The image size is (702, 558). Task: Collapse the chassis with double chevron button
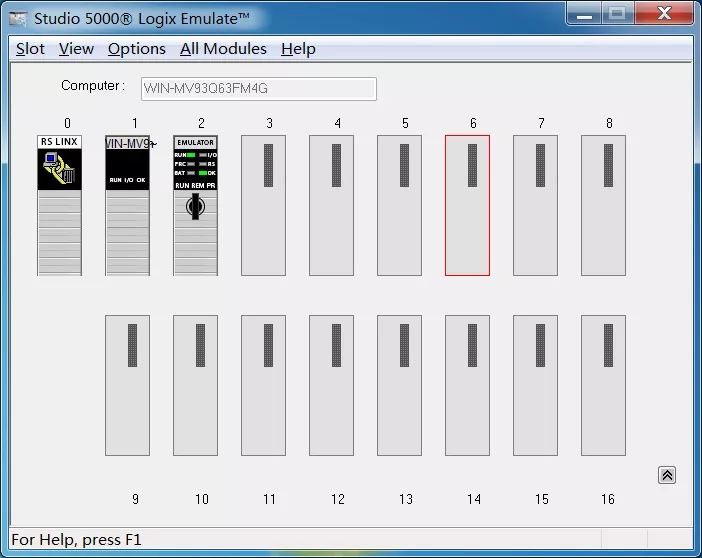[x=667, y=475]
